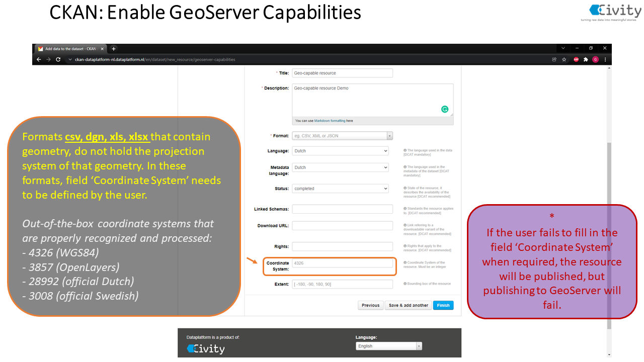The height and width of the screenshot is (362, 644).
Task: Reload the page with the refresh icon
Action: (58, 59)
